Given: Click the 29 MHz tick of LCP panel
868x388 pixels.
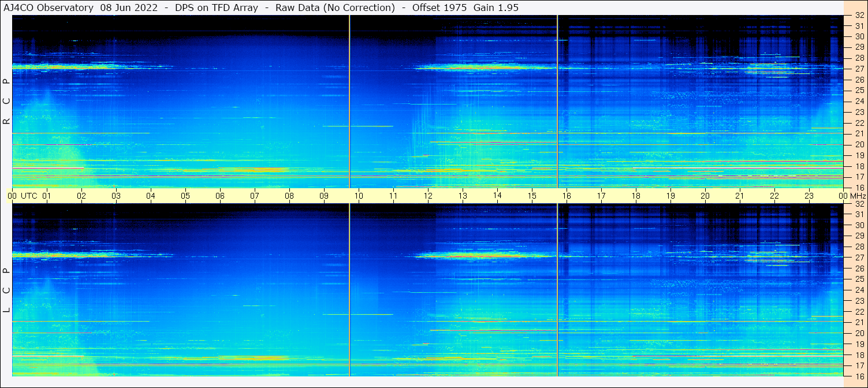Looking at the screenshot, I should [x=859, y=236].
